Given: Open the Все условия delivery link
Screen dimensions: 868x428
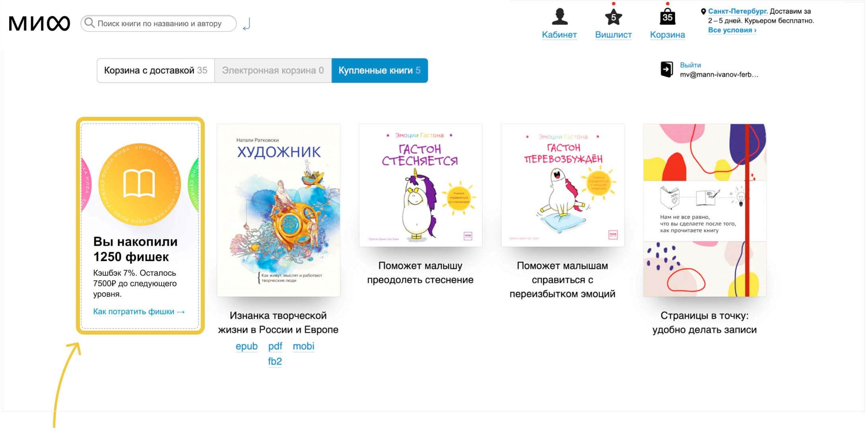Looking at the screenshot, I should (732, 30).
